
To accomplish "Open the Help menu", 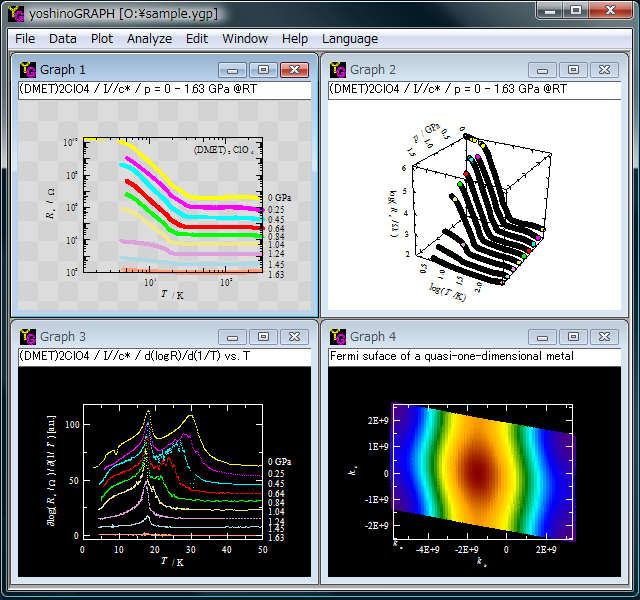I will point(295,38).
